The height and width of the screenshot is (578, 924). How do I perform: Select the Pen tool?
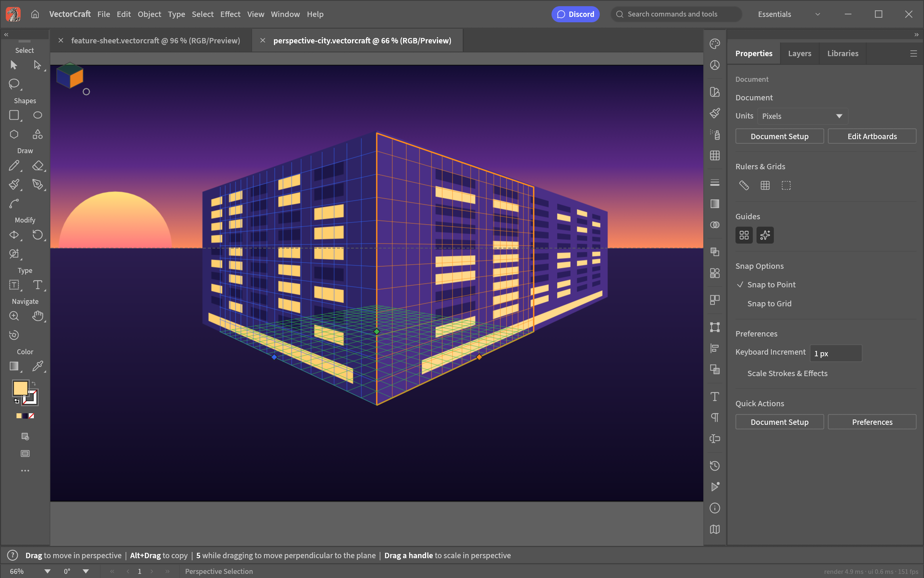[x=38, y=184]
